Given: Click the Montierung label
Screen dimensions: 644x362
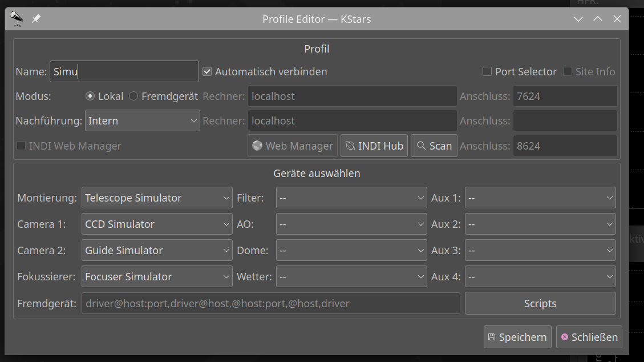Looking at the screenshot, I should coord(47,198).
